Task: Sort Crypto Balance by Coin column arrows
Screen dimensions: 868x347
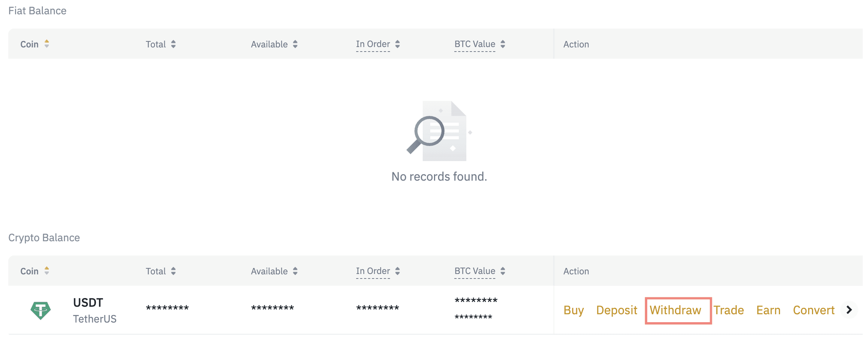Action: [x=47, y=271]
